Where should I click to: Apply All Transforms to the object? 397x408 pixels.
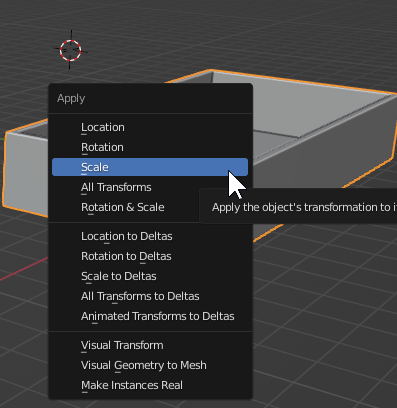click(x=150, y=187)
